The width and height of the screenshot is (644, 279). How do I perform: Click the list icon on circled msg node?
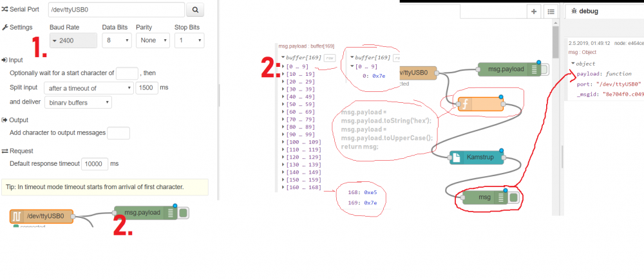[x=501, y=197]
